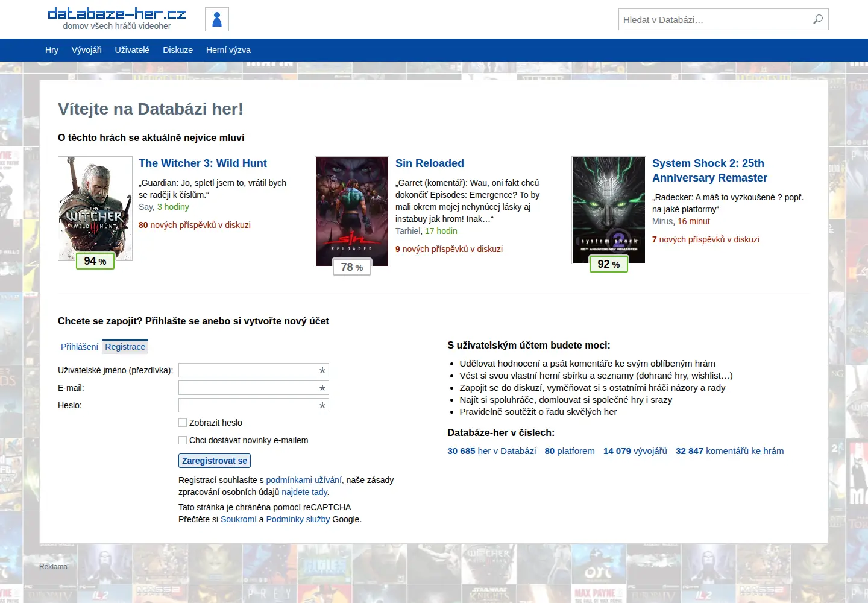
Task: Open 9 nových příspěvků v diskuzi
Action: (449, 249)
